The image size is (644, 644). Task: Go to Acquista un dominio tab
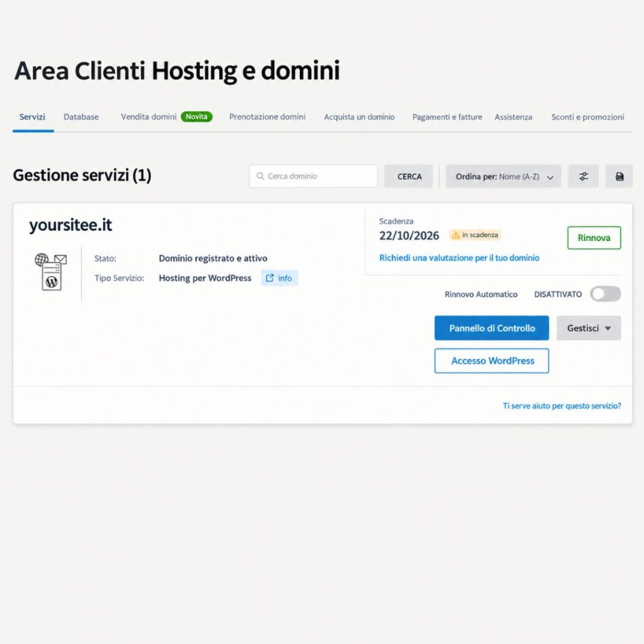pos(359,117)
